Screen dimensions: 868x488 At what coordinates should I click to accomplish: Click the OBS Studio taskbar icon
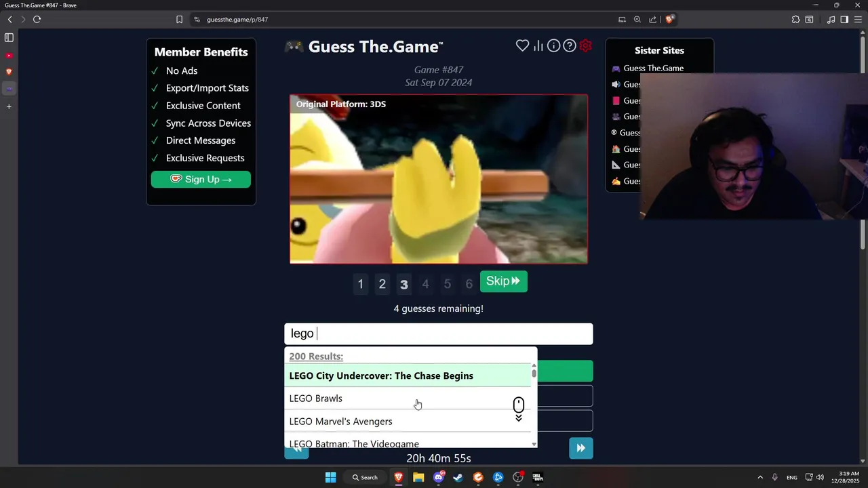click(518, 477)
